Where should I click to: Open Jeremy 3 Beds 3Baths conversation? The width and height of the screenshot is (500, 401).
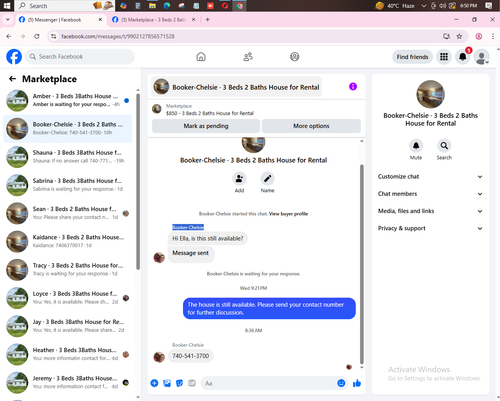[67, 383]
